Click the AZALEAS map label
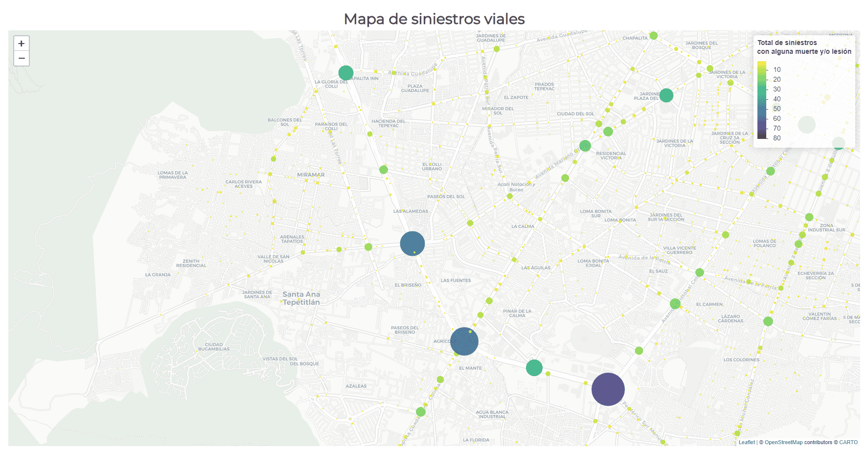This screenshot has width=868, height=450. 356,386
